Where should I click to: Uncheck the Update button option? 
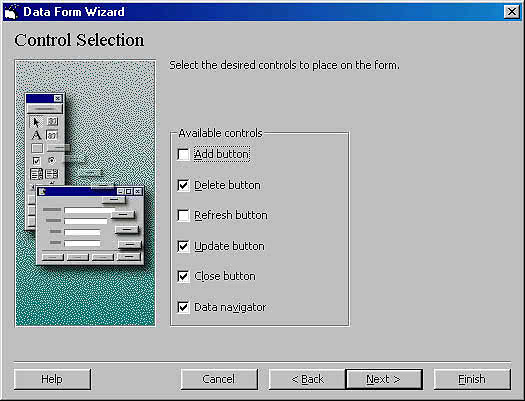tap(183, 246)
